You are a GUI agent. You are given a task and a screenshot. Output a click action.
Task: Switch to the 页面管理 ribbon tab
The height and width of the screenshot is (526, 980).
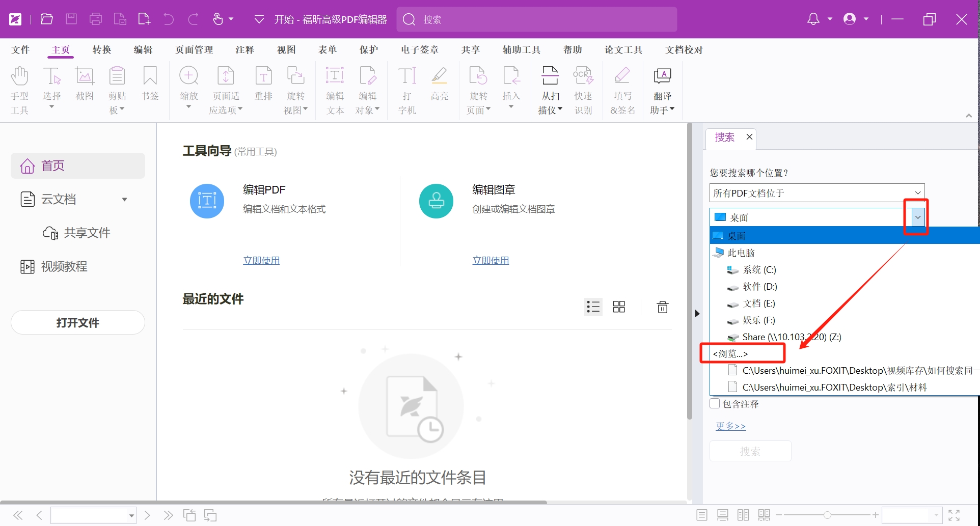[194, 50]
